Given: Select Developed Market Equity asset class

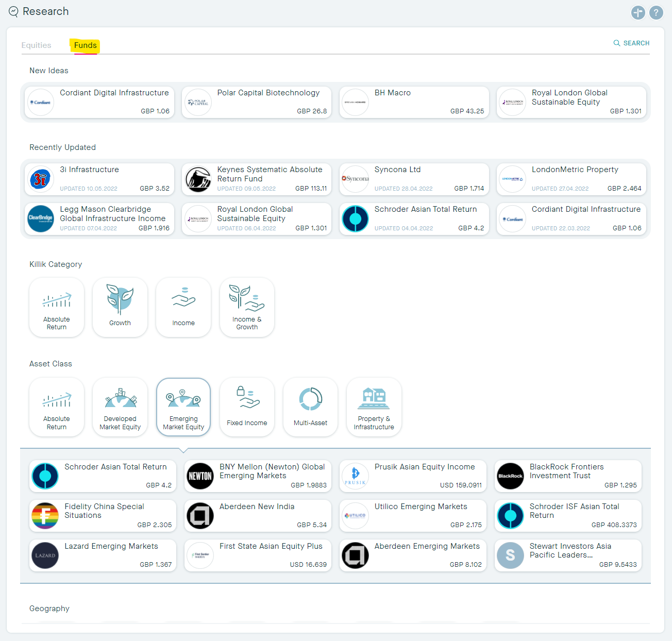Looking at the screenshot, I should click(120, 407).
